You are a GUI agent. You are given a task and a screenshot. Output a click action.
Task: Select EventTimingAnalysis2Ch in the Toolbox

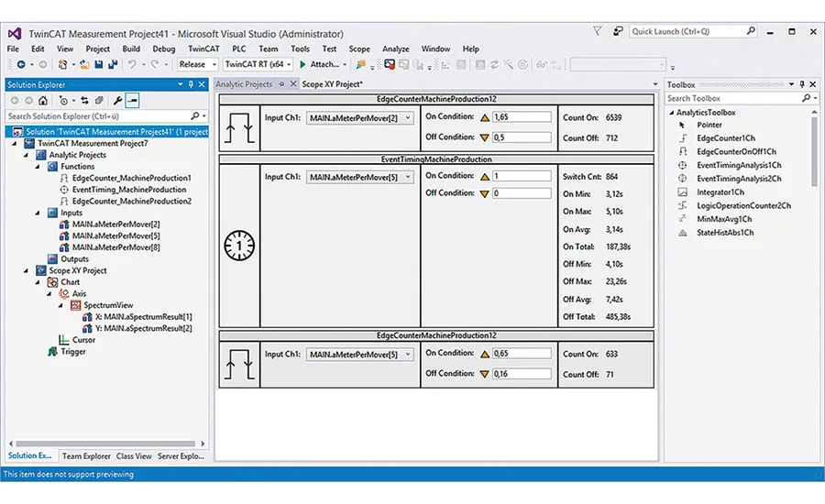coord(739,179)
